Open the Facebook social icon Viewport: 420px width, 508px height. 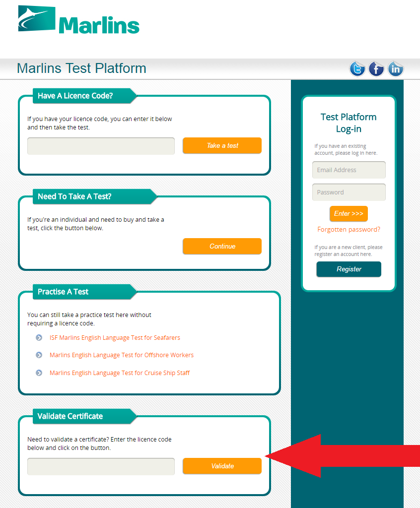(376, 68)
